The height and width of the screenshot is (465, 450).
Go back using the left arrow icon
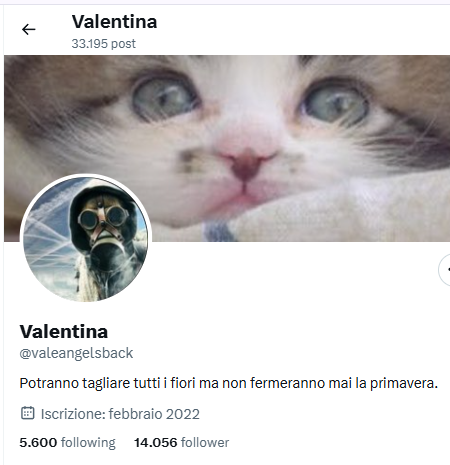point(28,30)
